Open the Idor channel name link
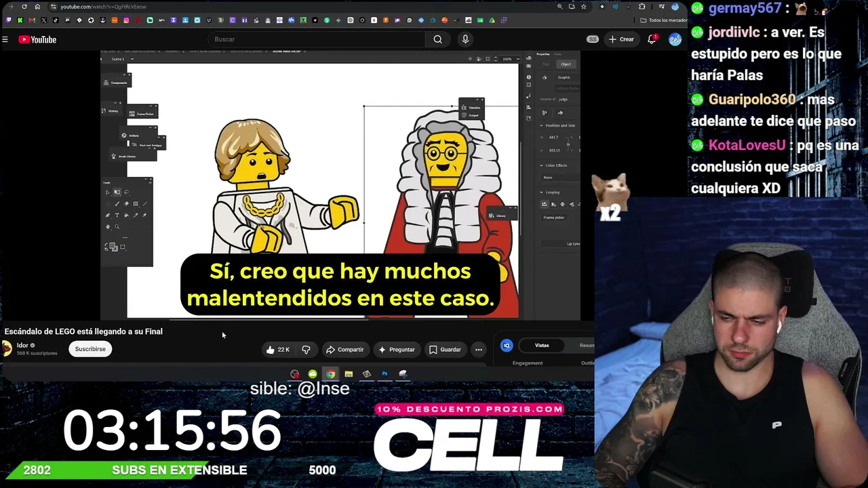Viewport: 868px width, 488px height. point(22,346)
